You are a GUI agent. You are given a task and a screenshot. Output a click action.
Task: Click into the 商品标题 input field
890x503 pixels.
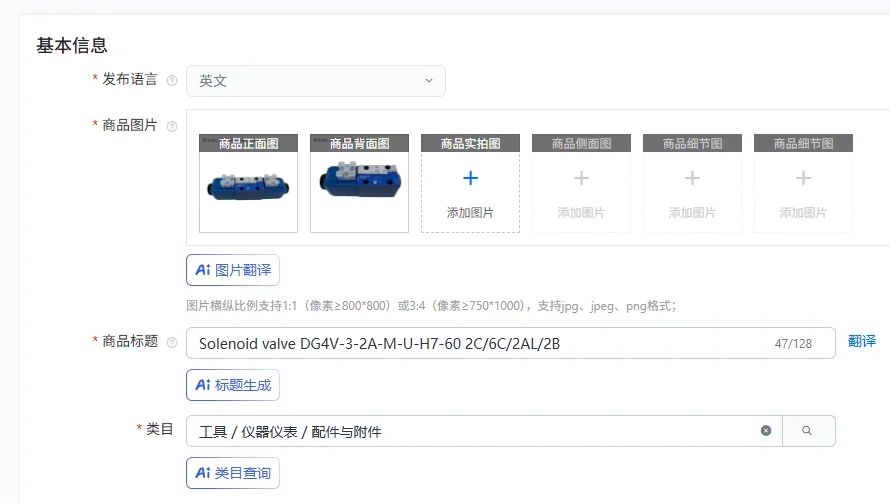pyautogui.click(x=511, y=343)
